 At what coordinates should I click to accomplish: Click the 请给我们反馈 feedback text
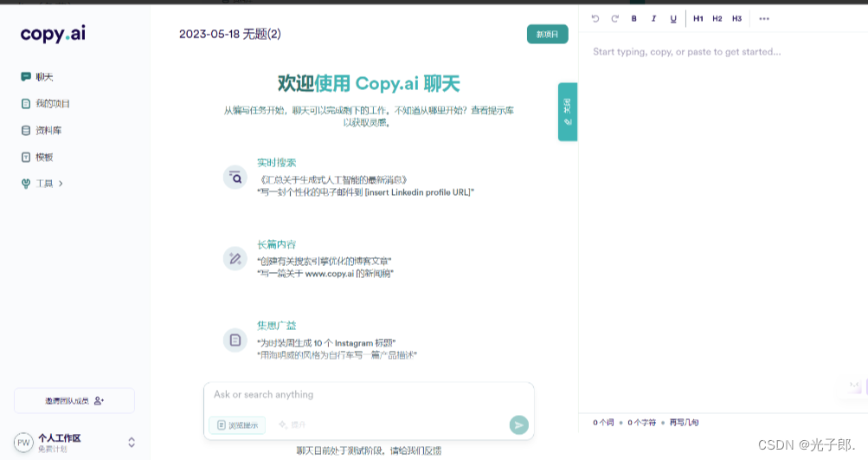(x=415, y=450)
